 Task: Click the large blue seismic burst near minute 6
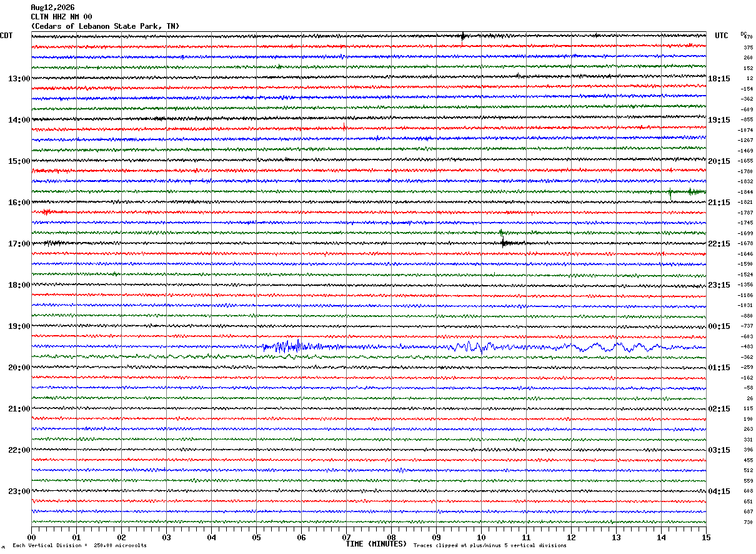[x=289, y=346]
